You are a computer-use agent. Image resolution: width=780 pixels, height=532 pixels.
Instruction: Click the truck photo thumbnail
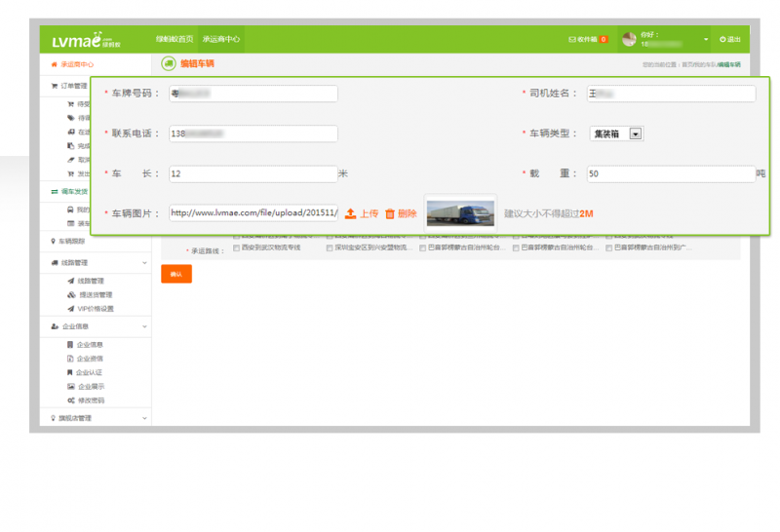coord(460,213)
